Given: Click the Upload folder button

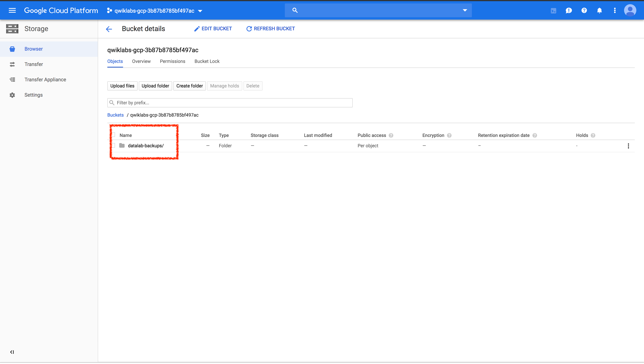Looking at the screenshot, I should (x=155, y=86).
